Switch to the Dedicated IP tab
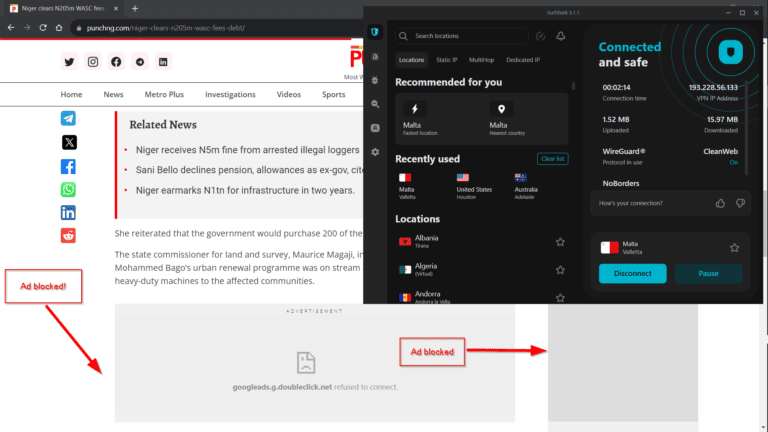The image size is (768, 432). click(523, 60)
